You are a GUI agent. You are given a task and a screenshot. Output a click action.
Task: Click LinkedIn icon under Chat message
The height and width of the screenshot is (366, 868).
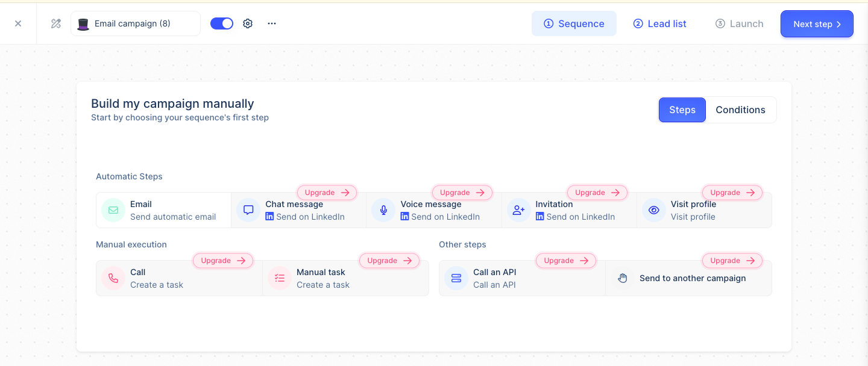click(269, 216)
